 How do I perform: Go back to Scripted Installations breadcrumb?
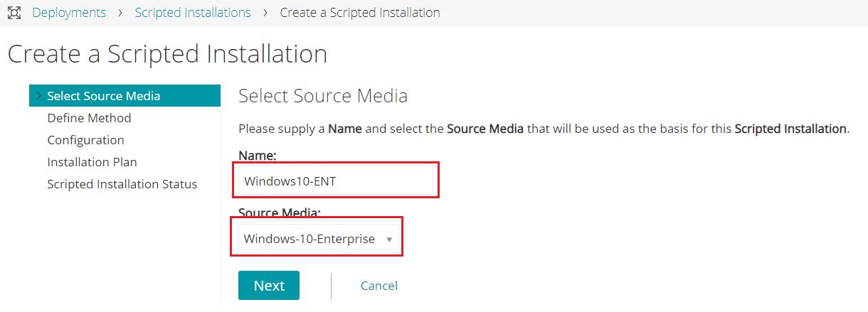pos(193,13)
